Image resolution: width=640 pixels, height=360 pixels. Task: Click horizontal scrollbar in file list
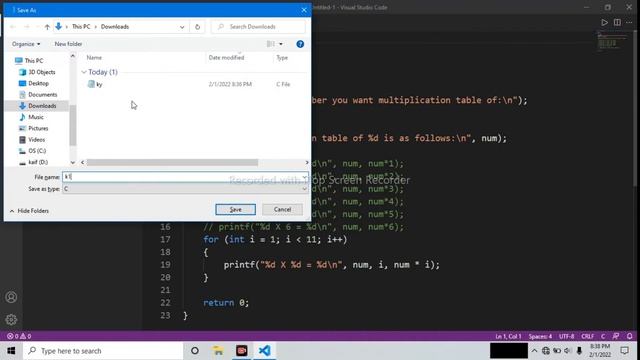(172, 162)
